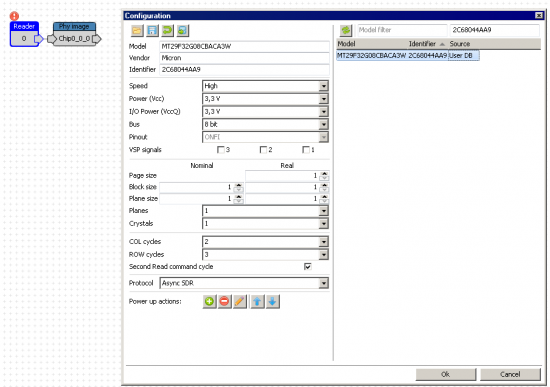The image size is (550, 387).
Task: Click the Vendor text field
Action: 244,58
